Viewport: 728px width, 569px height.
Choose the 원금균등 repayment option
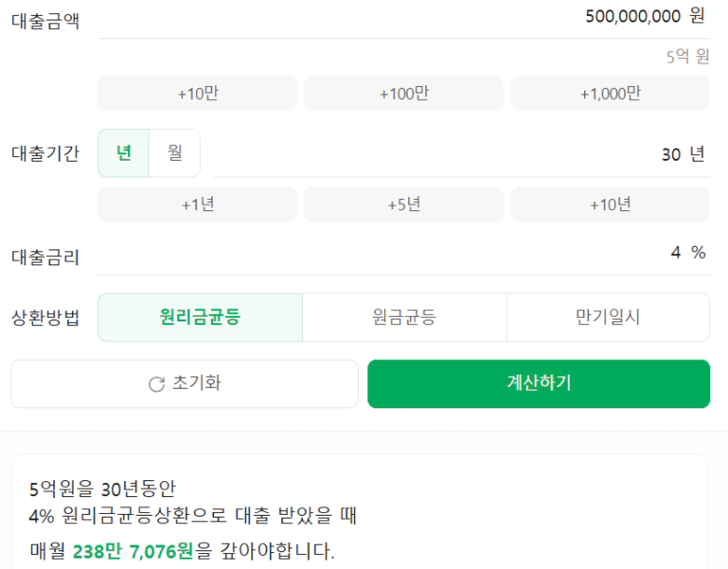404,318
